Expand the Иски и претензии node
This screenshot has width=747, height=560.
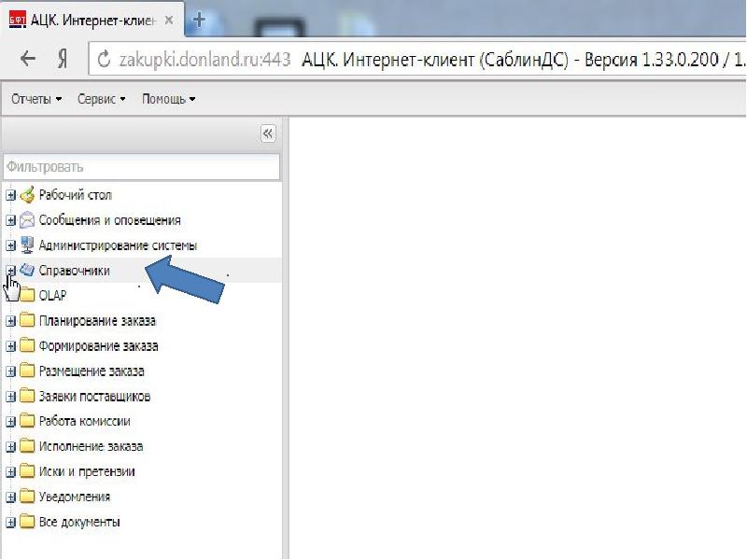10,472
